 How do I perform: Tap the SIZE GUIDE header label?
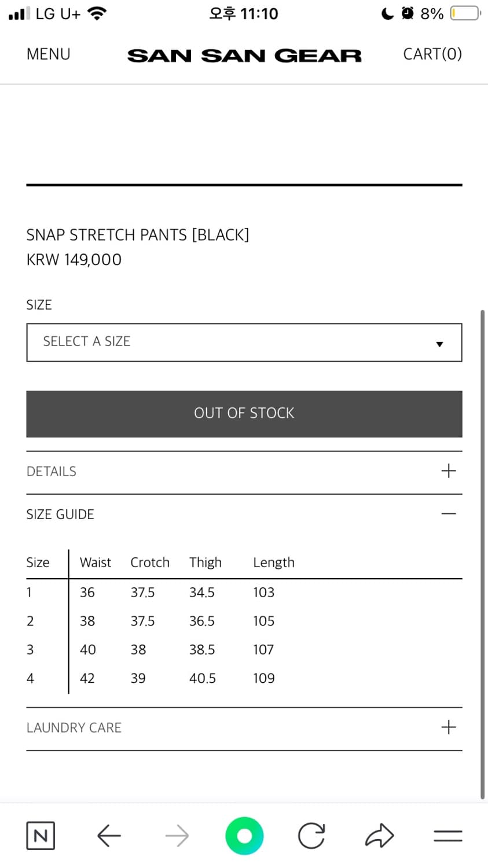[x=60, y=514]
